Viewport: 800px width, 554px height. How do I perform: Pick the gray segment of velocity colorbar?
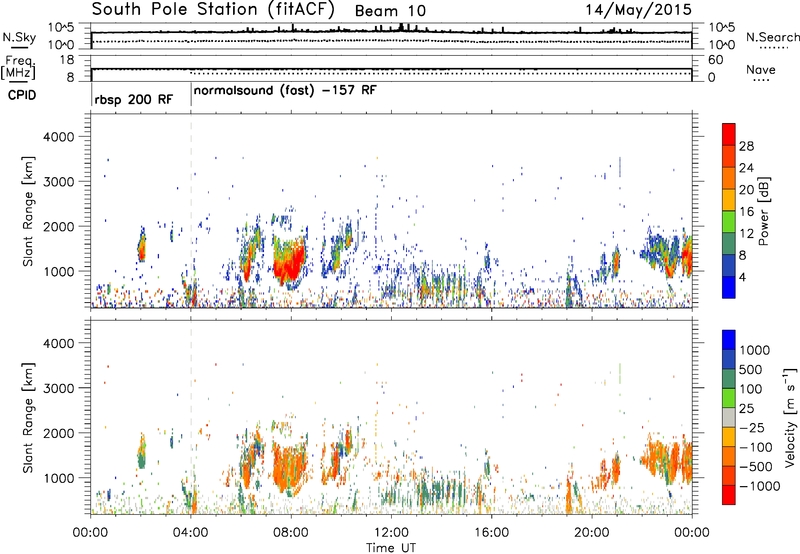(x=729, y=418)
